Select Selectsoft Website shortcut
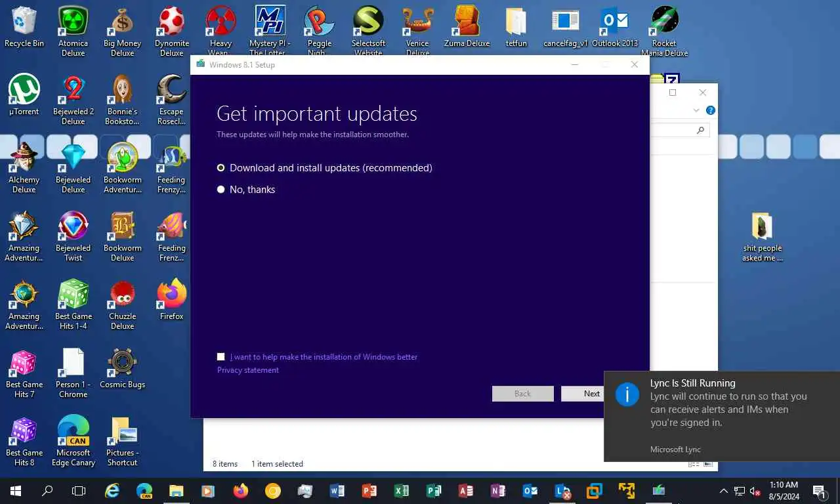 [x=368, y=30]
